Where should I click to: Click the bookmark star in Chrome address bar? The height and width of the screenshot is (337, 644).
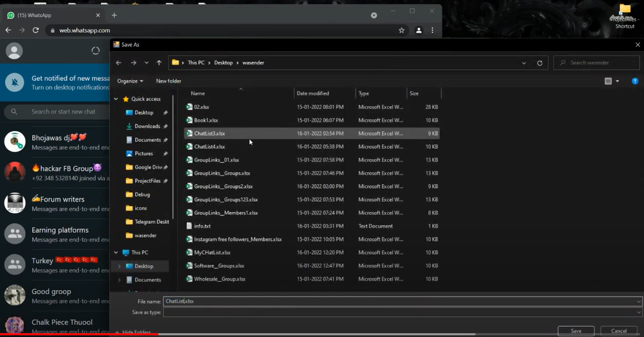pos(401,31)
